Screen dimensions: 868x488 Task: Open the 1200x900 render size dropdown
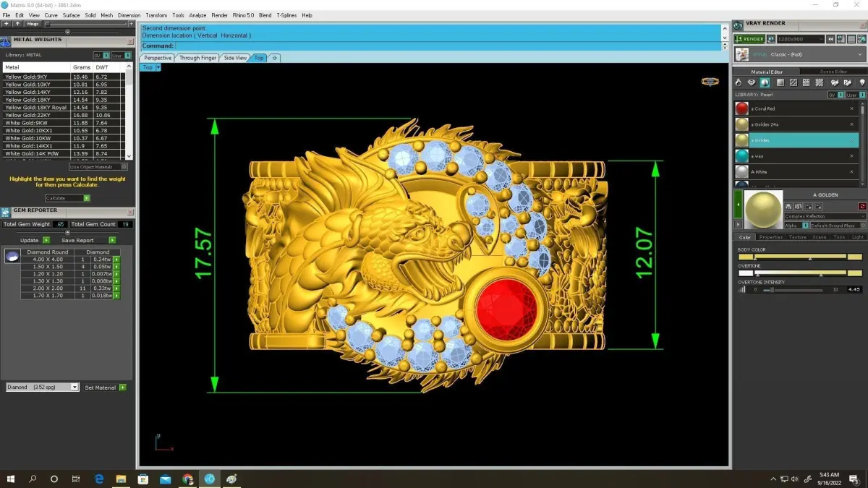click(x=800, y=39)
